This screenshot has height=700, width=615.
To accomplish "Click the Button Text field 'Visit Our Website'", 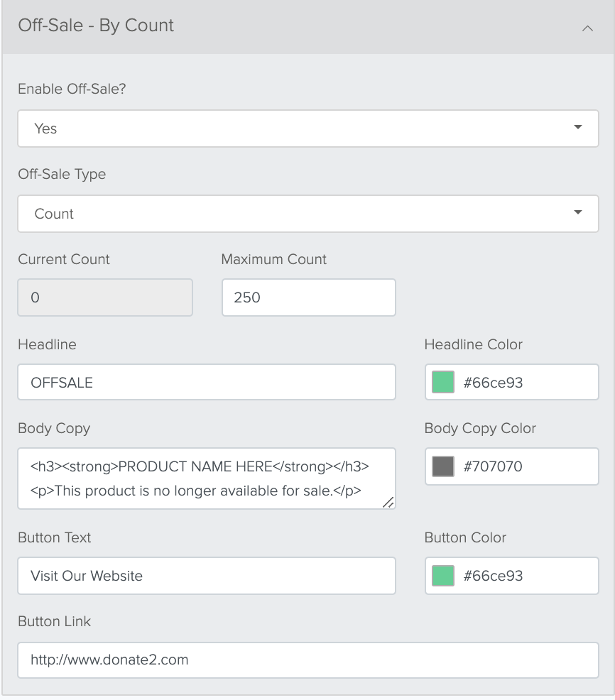I will click(207, 576).
